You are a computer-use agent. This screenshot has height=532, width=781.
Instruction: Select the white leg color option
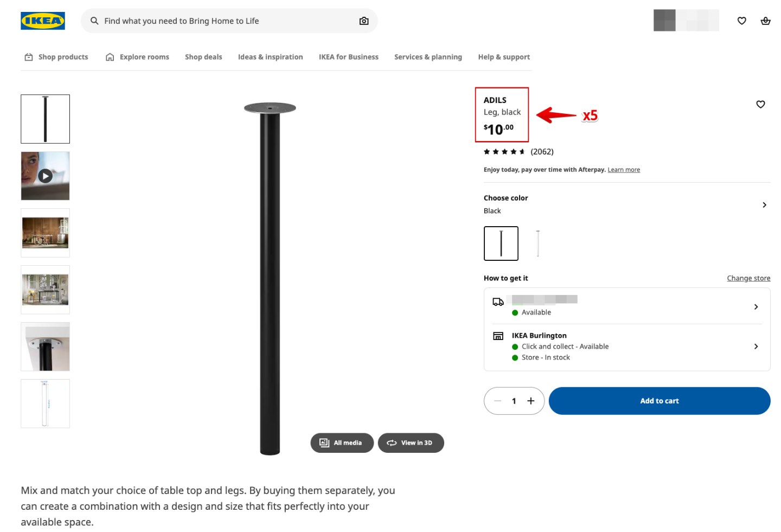click(x=537, y=243)
